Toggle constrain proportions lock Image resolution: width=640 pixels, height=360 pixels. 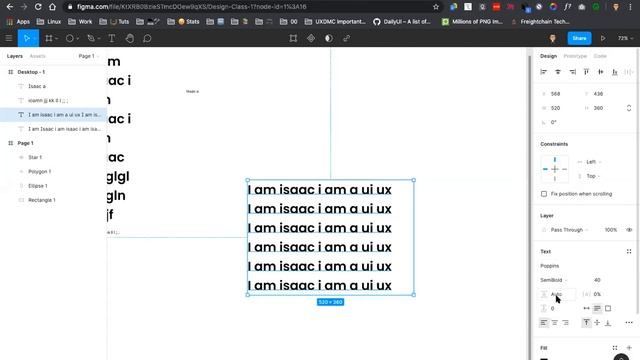[x=629, y=108]
